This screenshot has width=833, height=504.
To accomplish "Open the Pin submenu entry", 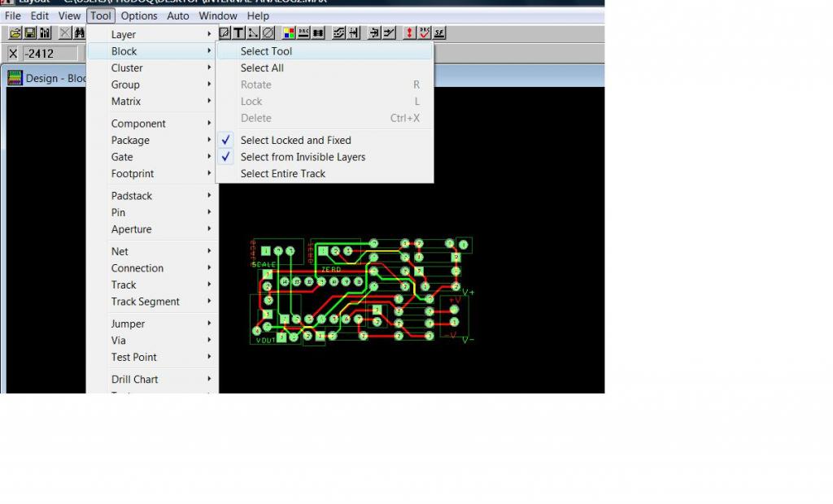I will (152, 212).
